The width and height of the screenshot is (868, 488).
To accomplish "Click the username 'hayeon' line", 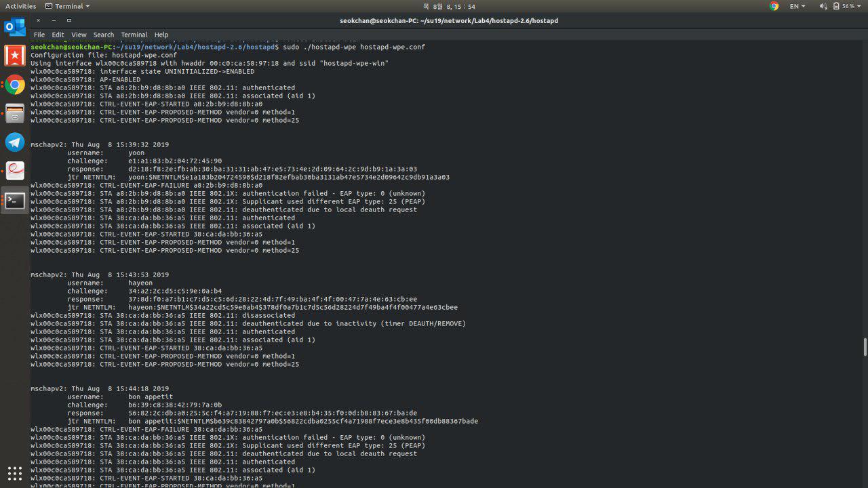I will pyautogui.click(x=110, y=283).
